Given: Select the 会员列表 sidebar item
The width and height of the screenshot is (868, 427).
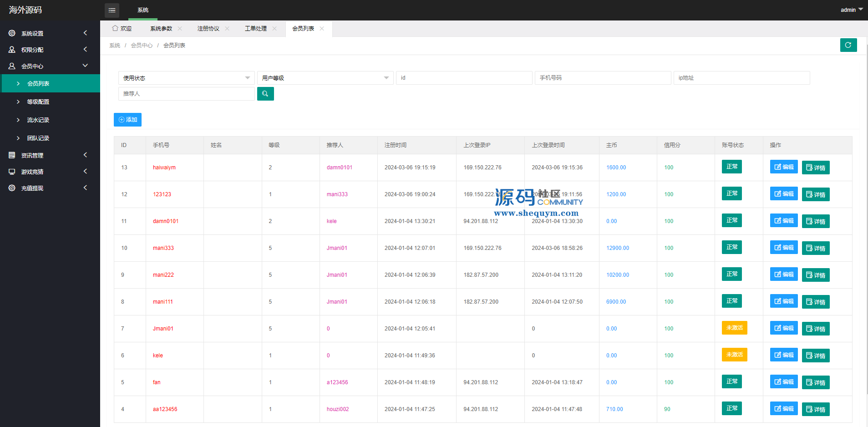Looking at the screenshot, I should tap(51, 83).
